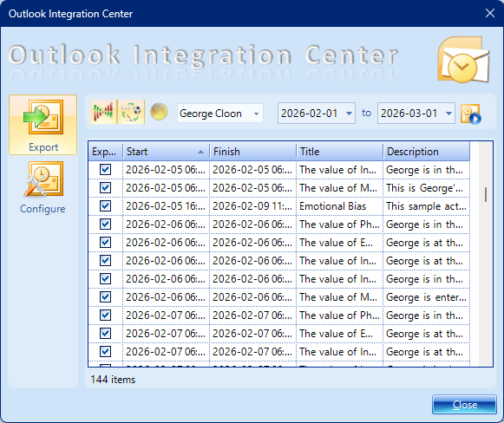Click the 144 items status text

113,380
